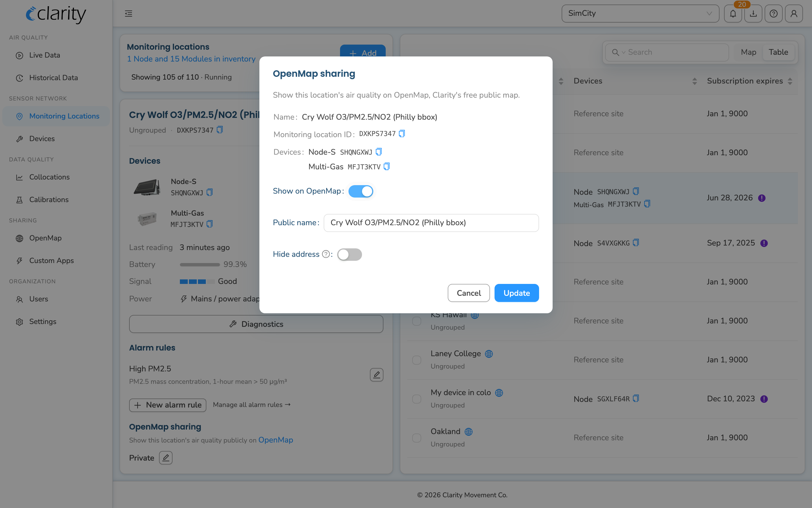Copy SHQNGXWJ in Devices panel

(x=209, y=192)
